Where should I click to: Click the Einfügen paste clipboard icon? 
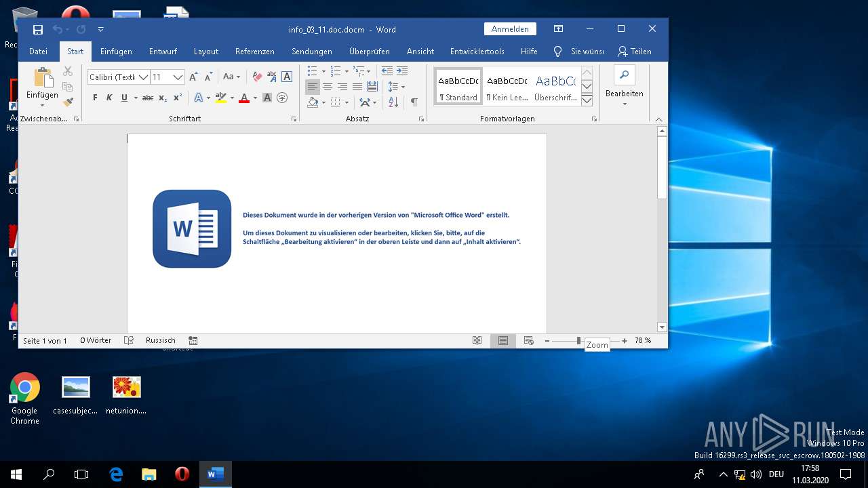[x=43, y=78]
